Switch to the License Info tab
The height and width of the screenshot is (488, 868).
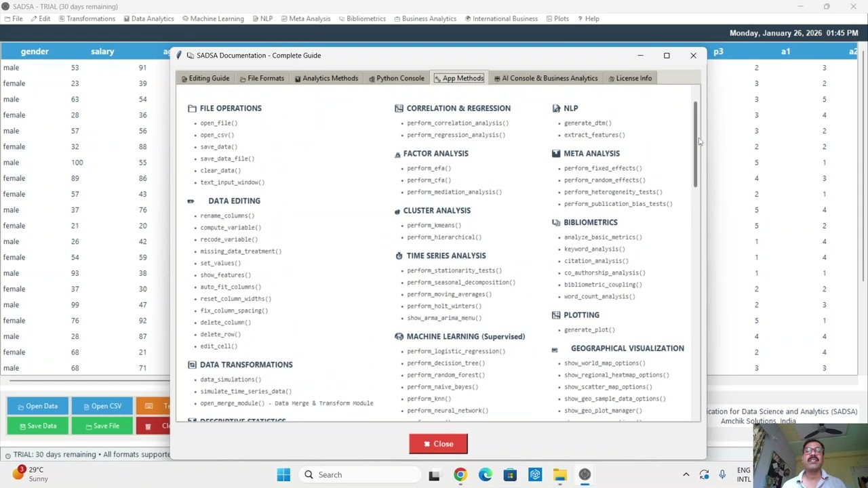630,78
